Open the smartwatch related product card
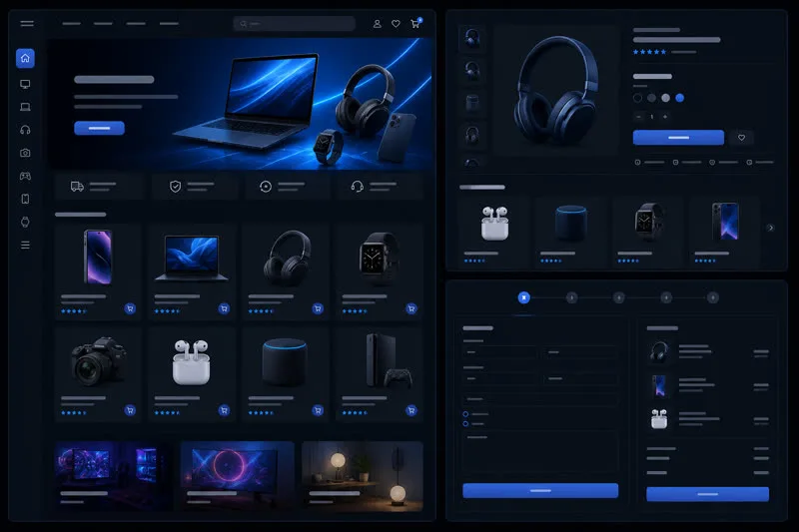 click(647, 233)
